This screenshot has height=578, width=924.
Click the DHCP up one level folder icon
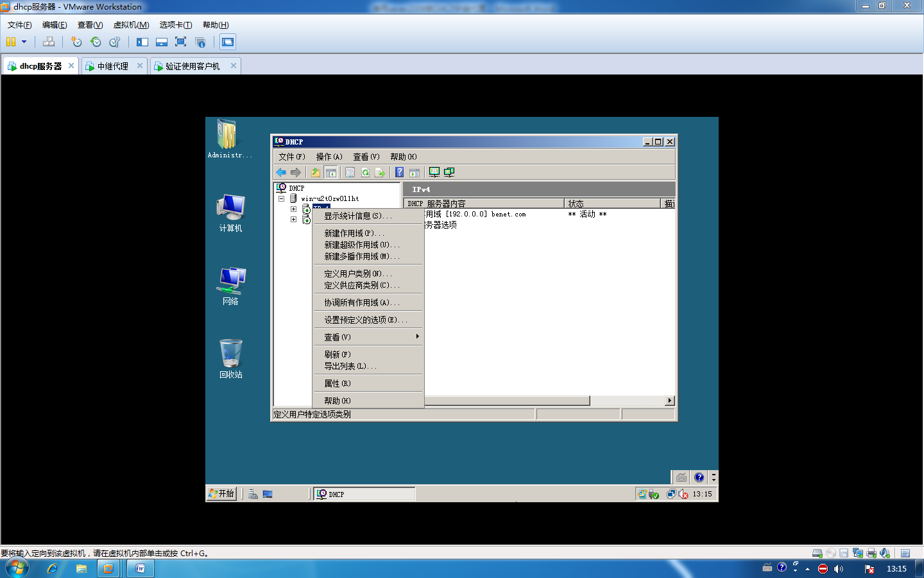click(x=316, y=172)
